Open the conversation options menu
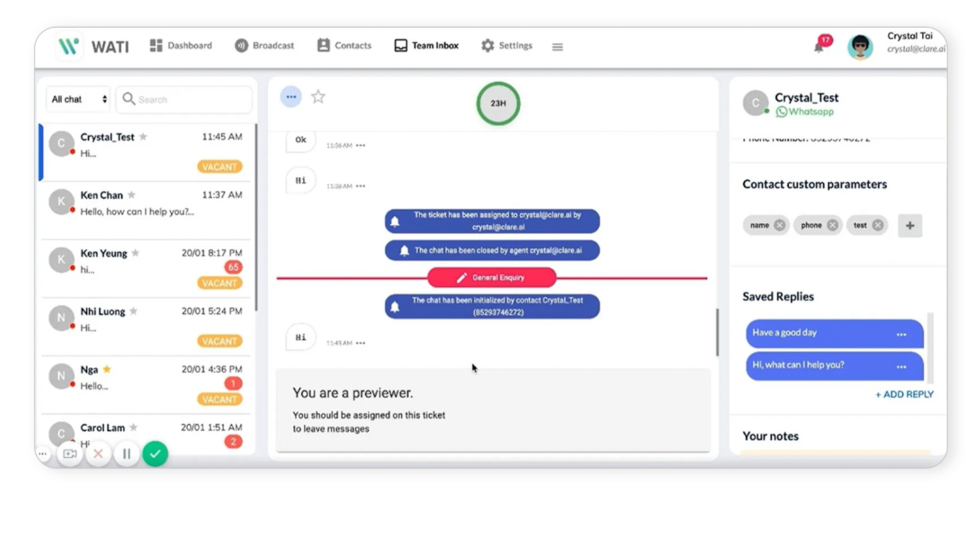This screenshot has width=980, height=551. 291,97
